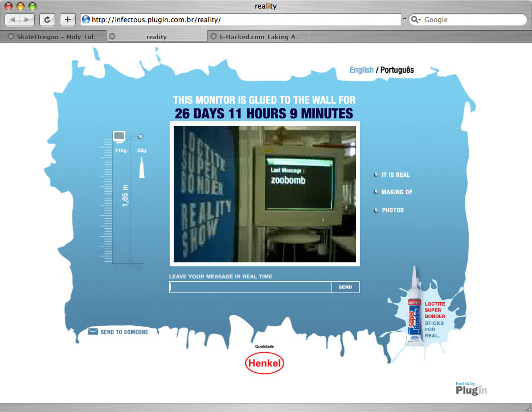This screenshot has width=532, height=412.
Task: Click the envelope icon beside SEND TO SOMEONE
Action: coord(93,331)
